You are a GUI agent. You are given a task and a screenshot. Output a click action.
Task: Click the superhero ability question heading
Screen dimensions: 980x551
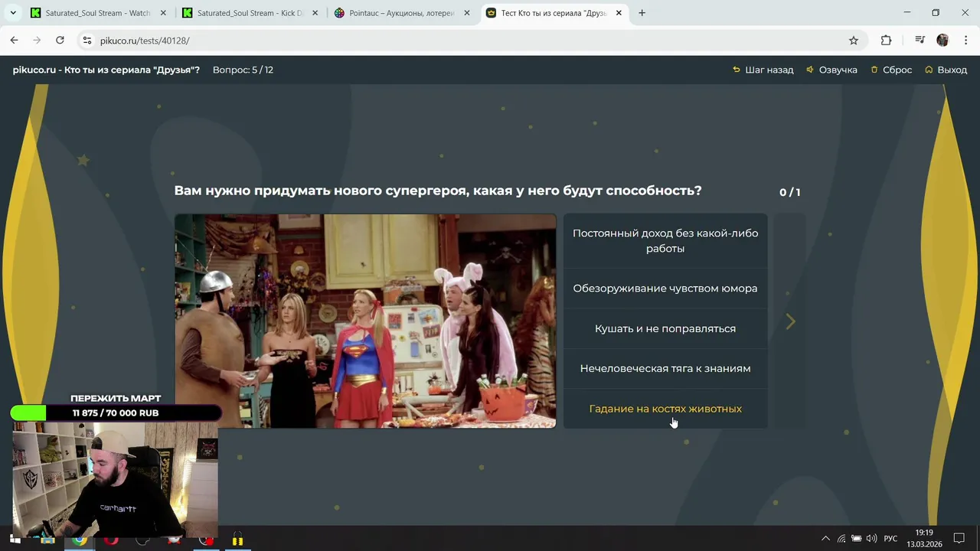pyautogui.click(x=438, y=191)
